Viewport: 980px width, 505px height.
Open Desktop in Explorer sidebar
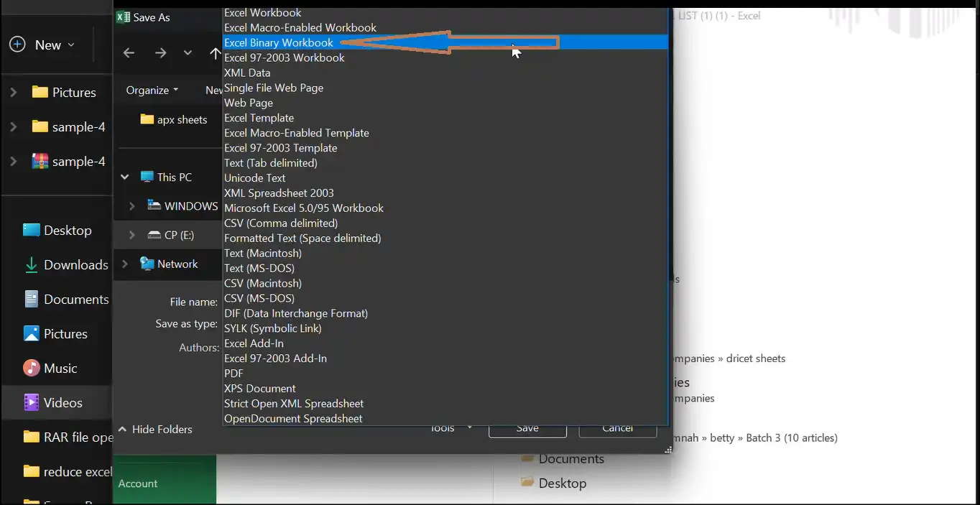(x=57, y=231)
